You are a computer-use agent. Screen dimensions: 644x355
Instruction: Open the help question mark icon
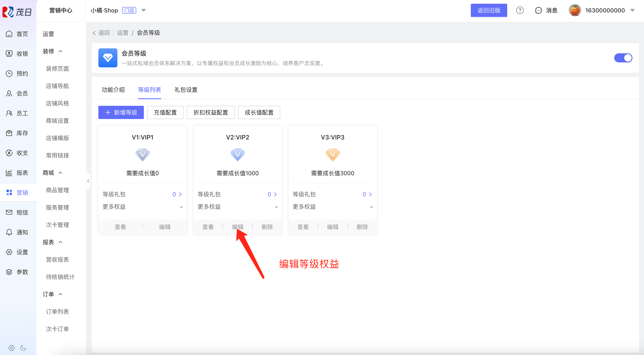[520, 10]
